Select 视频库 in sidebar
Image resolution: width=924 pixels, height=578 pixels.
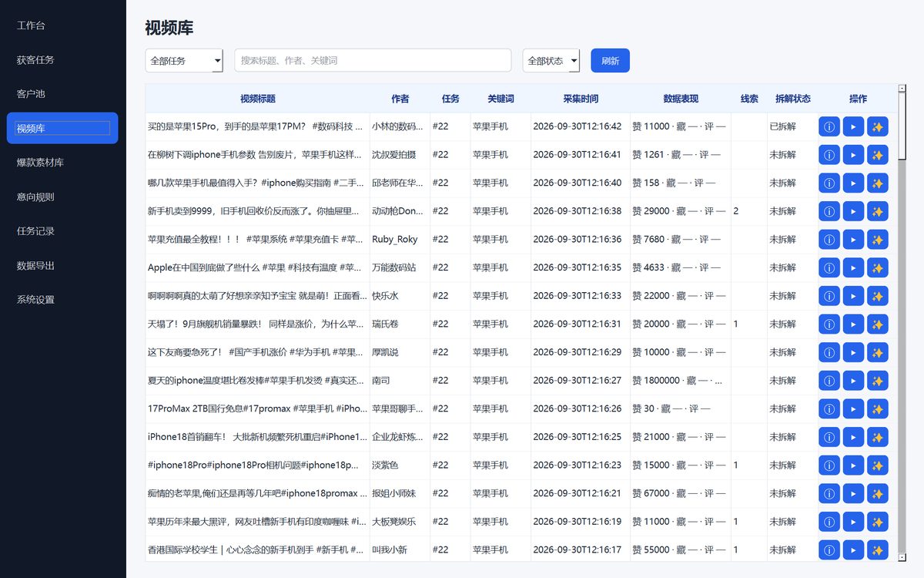pyautogui.click(x=62, y=128)
